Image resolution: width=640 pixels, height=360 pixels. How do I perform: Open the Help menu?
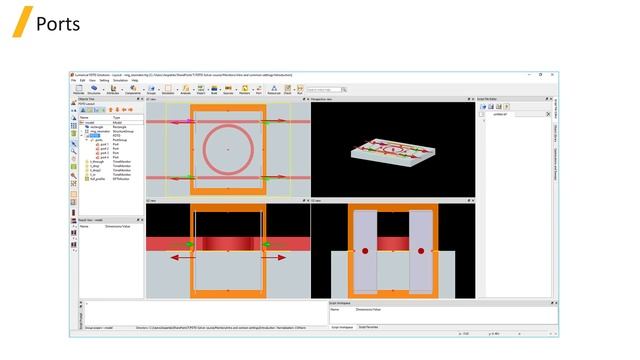135,80
